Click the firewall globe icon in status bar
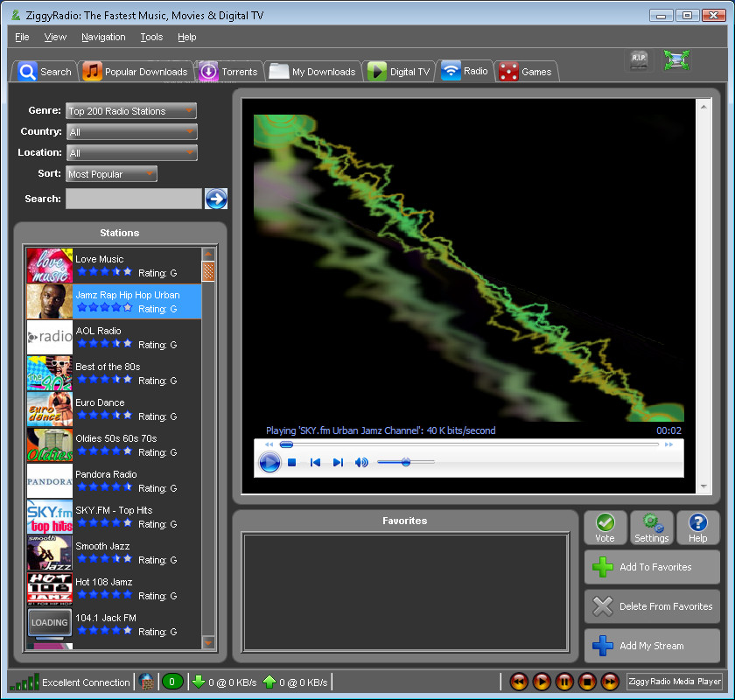 (146, 682)
